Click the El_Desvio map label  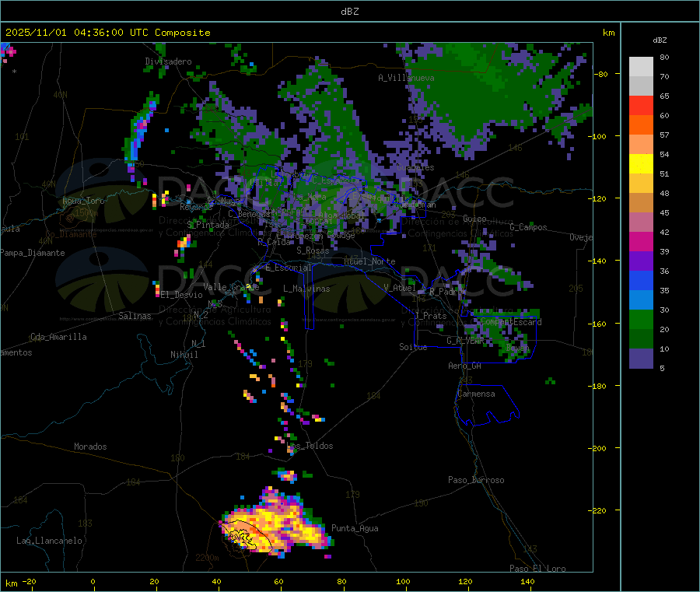(x=181, y=295)
